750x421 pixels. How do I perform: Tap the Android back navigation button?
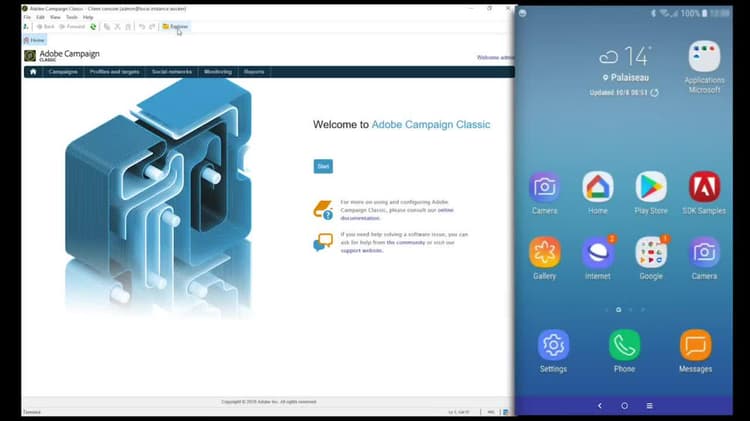(x=600, y=406)
